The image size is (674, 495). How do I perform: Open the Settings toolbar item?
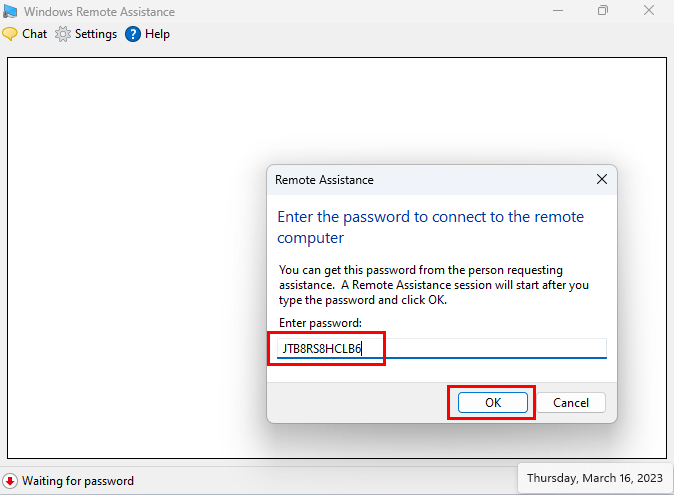(95, 34)
